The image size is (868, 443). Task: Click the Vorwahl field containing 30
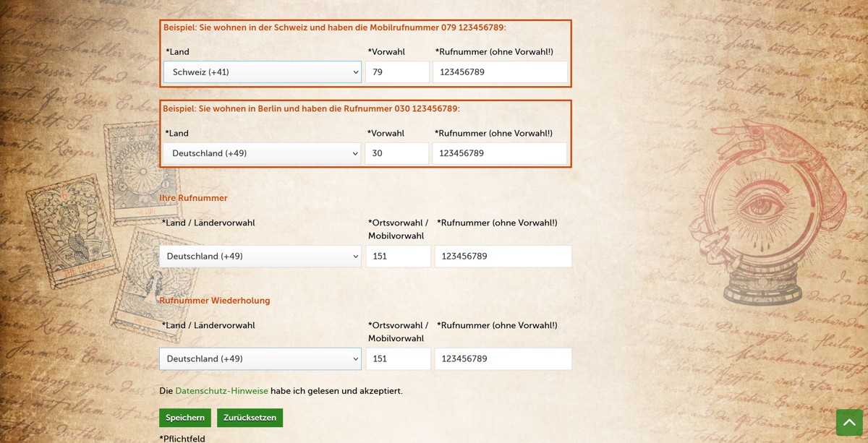(x=396, y=153)
